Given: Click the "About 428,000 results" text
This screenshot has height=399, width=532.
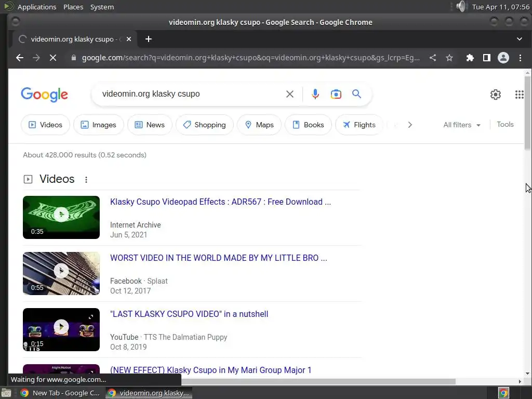Looking at the screenshot, I should pyautogui.click(x=85, y=155).
